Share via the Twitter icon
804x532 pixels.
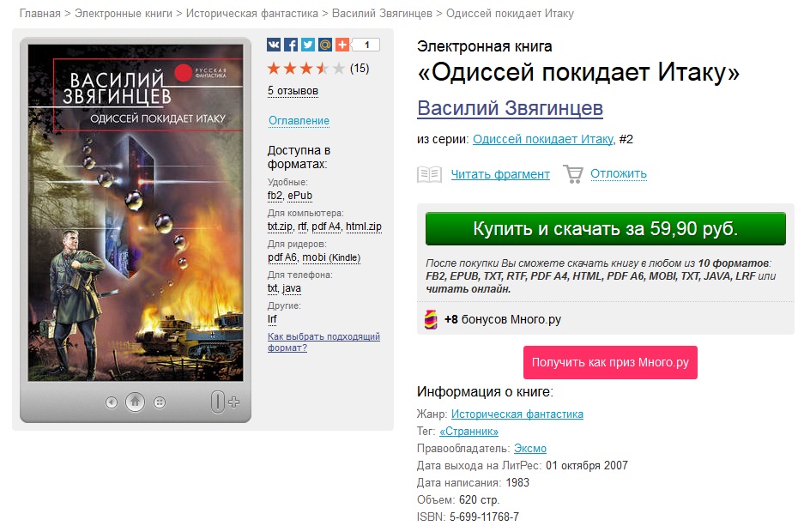[x=308, y=45]
